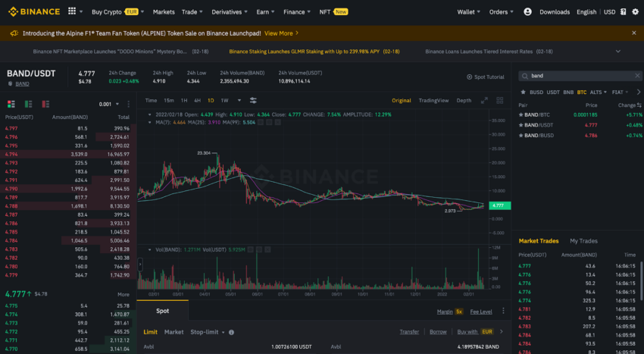Screen dimensions: 644x354
Task: Open the apps grid menu next to Binance logo
Action: pyautogui.click(x=72, y=11)
